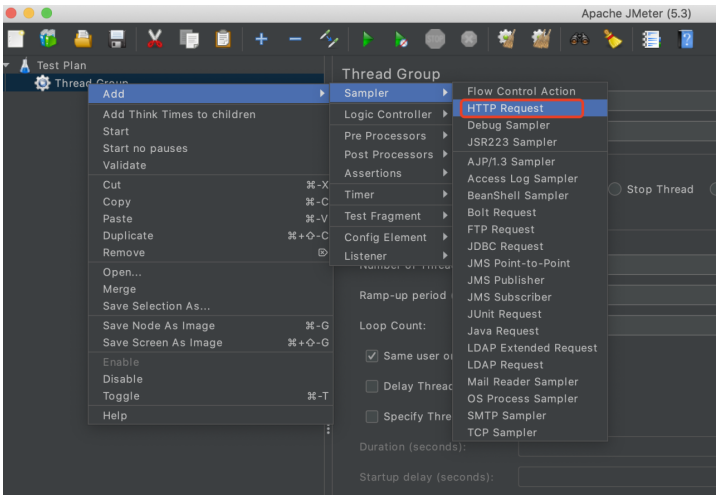Viewport: 719px width, 499px height.
Task: Select HTTP Request from the Sampler menu
Action: click(530, 108)
